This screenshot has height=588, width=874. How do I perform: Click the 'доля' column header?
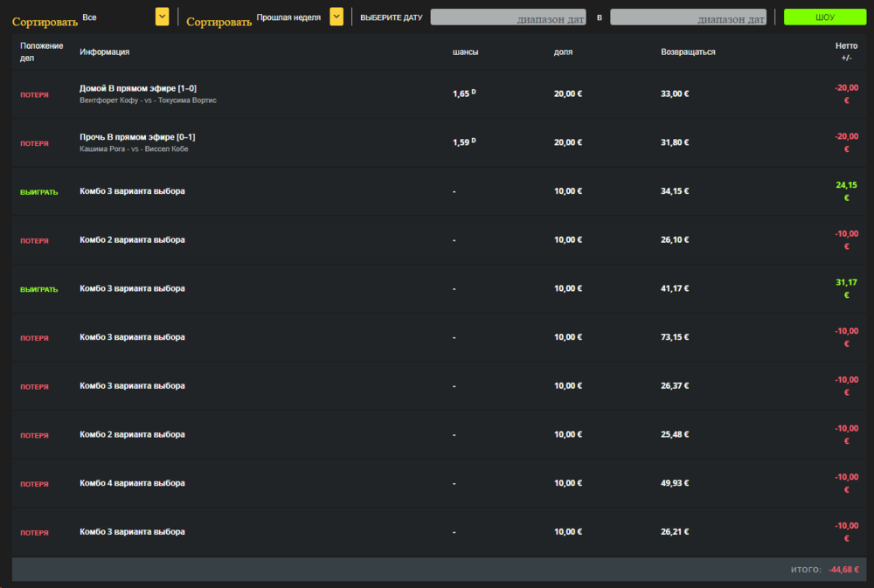(563, 52)
